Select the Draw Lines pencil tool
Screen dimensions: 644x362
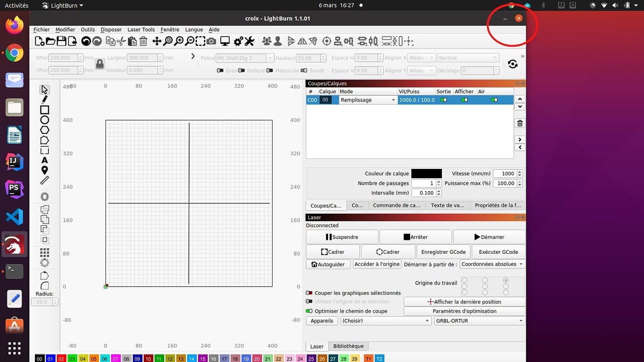(45, 99)
